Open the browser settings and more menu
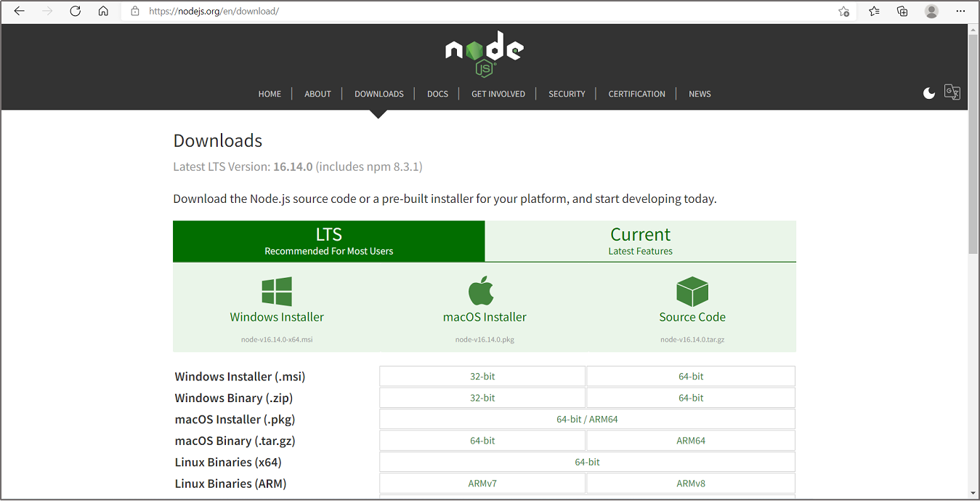 (961, 12)
